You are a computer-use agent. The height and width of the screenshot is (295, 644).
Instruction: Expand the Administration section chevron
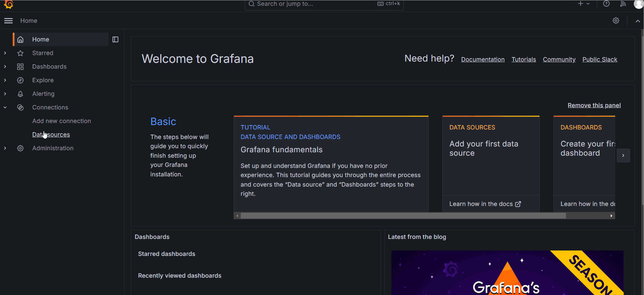pyautogui.click(x=5, y=148)
